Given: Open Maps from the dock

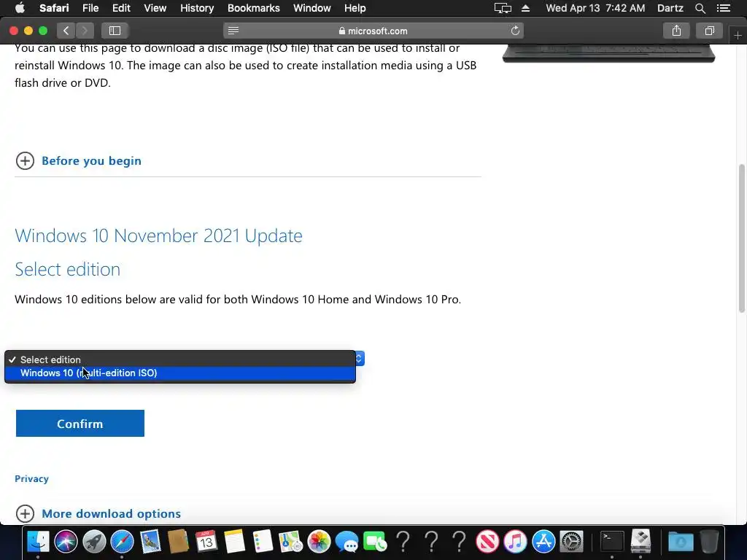Looking at the screenshot, I should pyautogui.click(x=290, y=542).
